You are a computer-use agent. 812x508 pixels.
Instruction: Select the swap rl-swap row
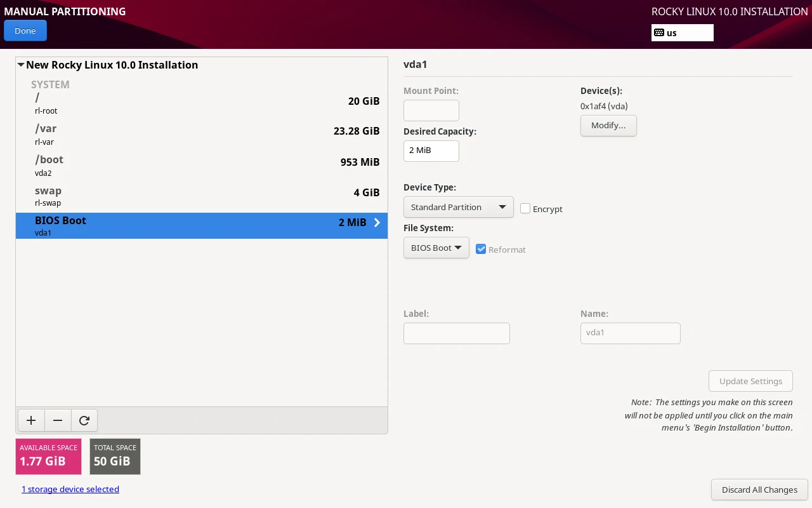[202, 196]
